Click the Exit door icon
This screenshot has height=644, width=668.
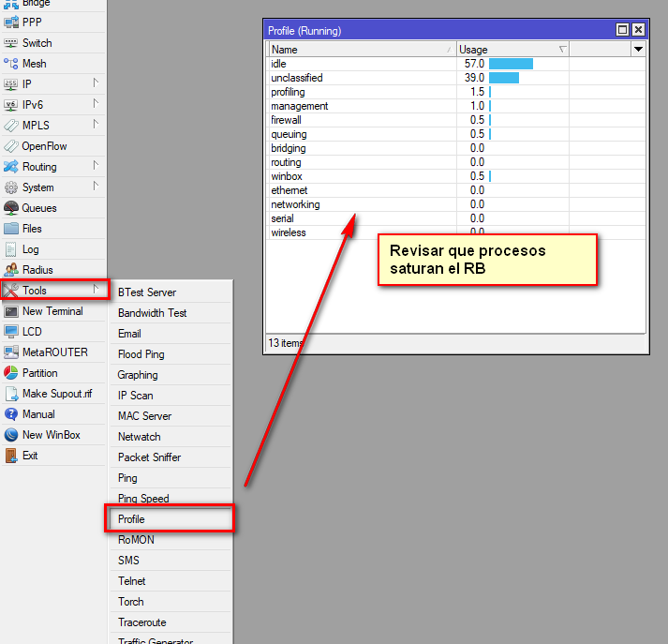(11, 456)
